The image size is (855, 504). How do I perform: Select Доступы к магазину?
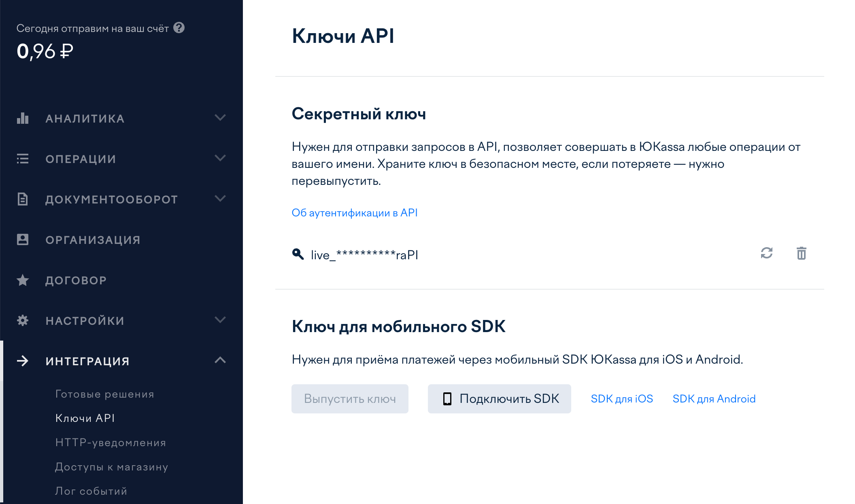(x=111, y=467)
